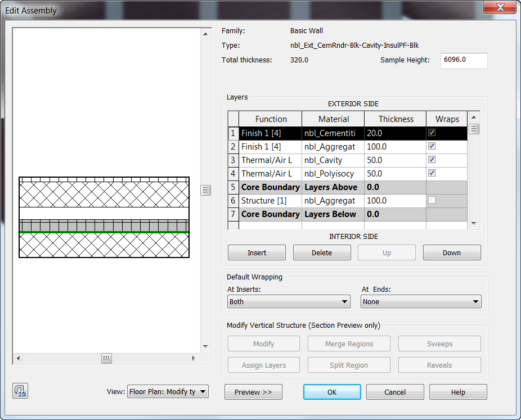The height and width of the screenshot is (420, 521).
Task: Move layer with the Down button
Action: point(452,252)
